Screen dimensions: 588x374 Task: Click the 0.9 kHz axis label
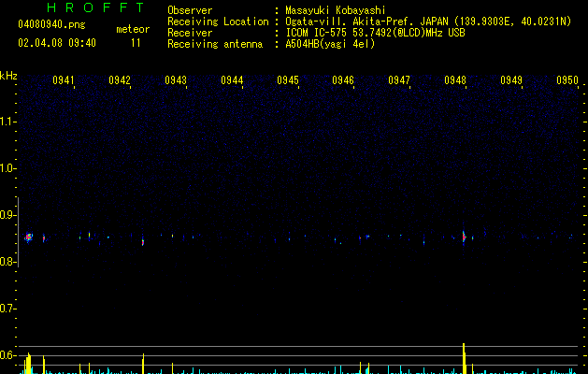click(x=7, y=215)
